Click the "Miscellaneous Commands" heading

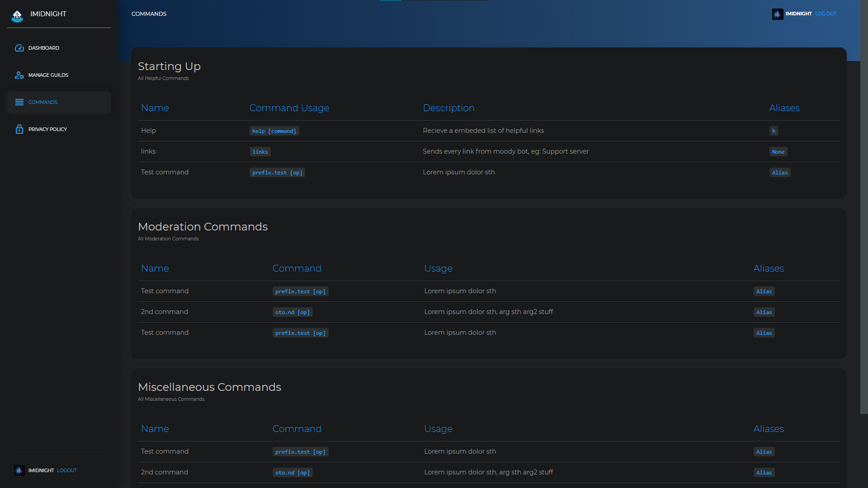(209, 387)
